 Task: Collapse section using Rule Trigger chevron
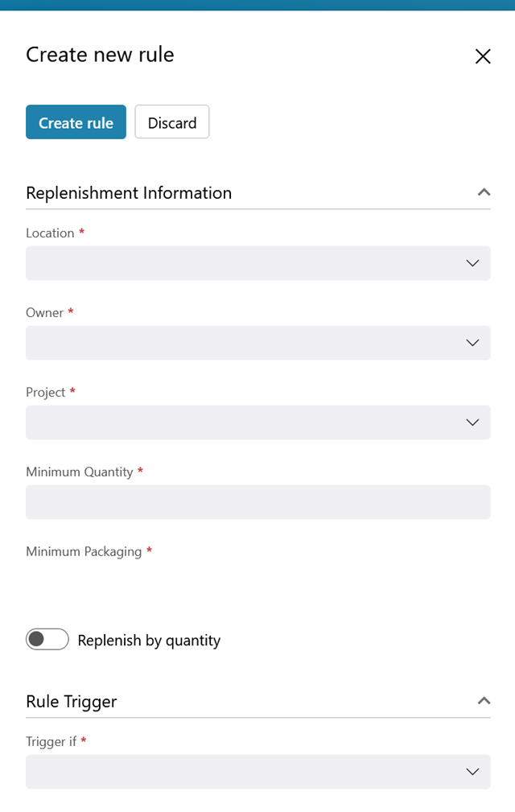click(484, 701)
